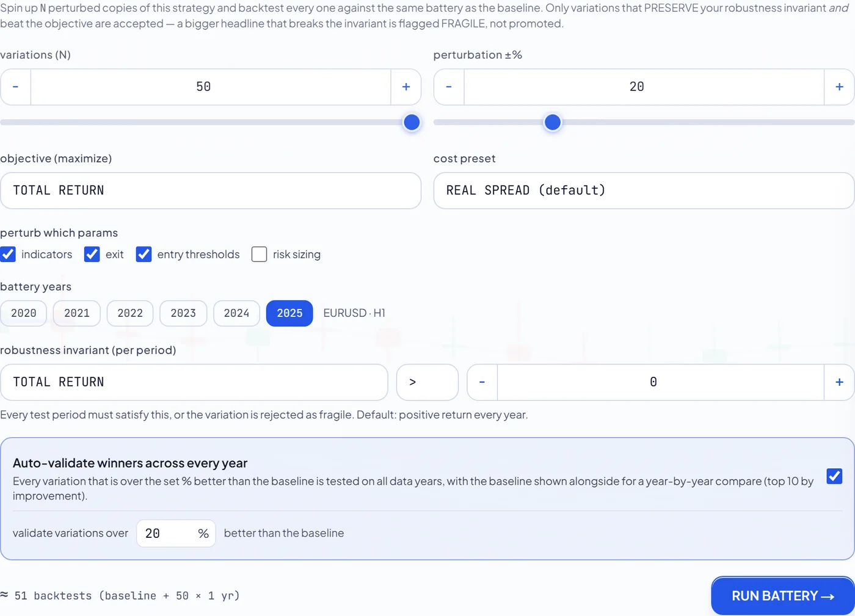Click the '51 backtests' estimate text
Viewport: 855px width, 616px height.
(120, 596)
